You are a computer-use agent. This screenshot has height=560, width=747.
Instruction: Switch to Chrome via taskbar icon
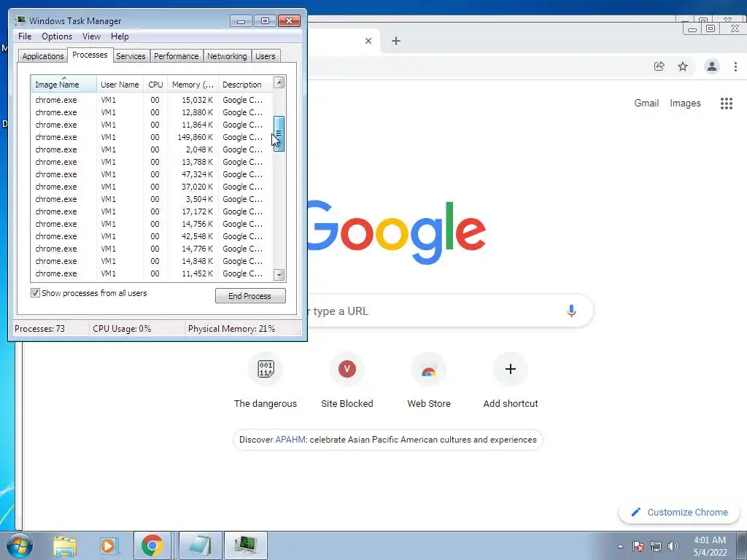[x=152, y=545]
